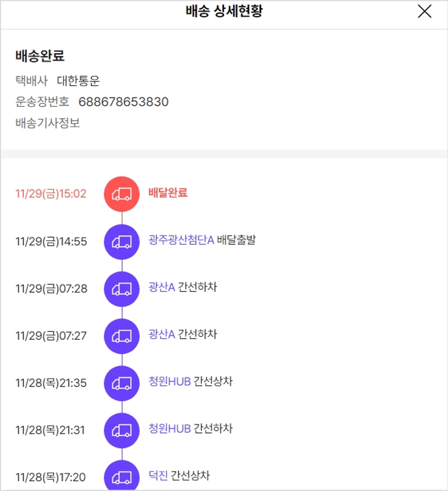Close the delivery details dialog
Image resolution: width=448 pixels, height=491 pixels.
pos(425,11)
